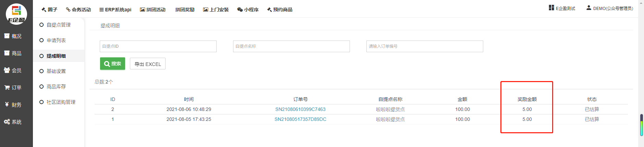The height and width of the screenshot is (147, 644).
Task: Open the 小程序 top menu
Action: [x=248, y=10]
